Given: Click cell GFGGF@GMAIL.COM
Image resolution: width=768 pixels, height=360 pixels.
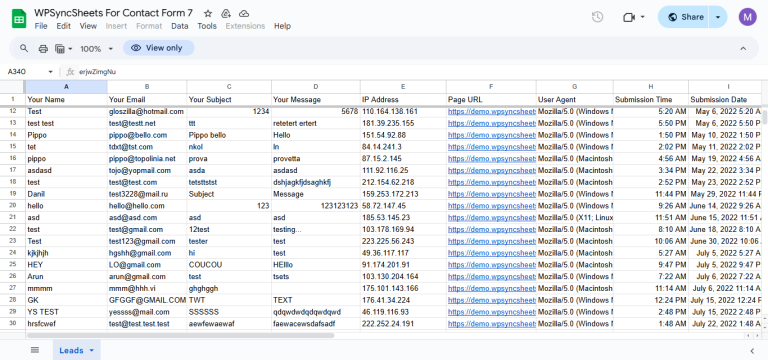Looking at the screenshot, I should pyautogui.click(x=147, y=300).
